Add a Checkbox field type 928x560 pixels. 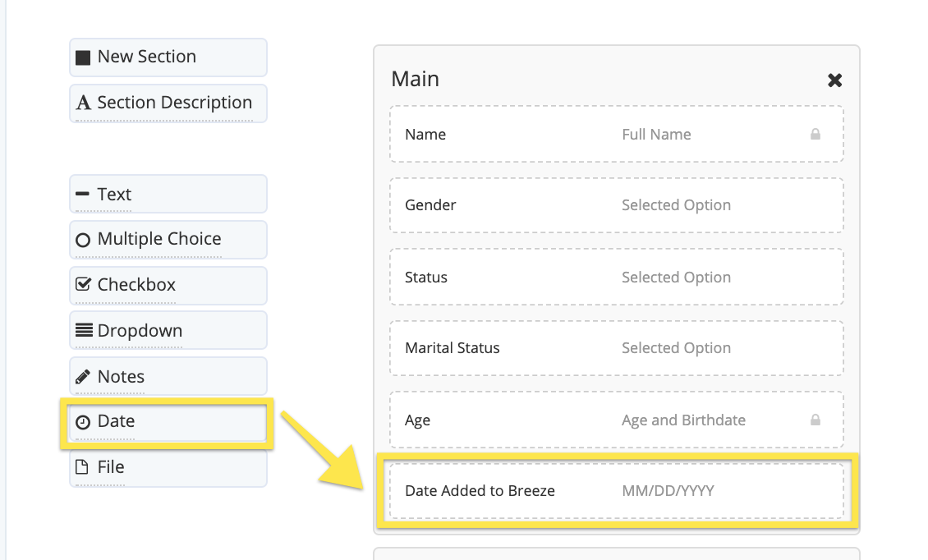[168, 285]
